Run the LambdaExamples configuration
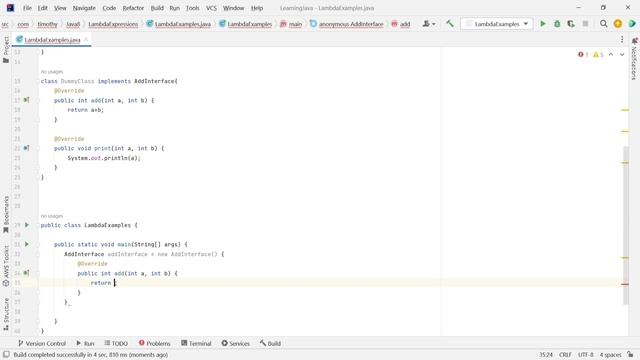This screenshot has width=640, height=360. [x=543, y=24]
